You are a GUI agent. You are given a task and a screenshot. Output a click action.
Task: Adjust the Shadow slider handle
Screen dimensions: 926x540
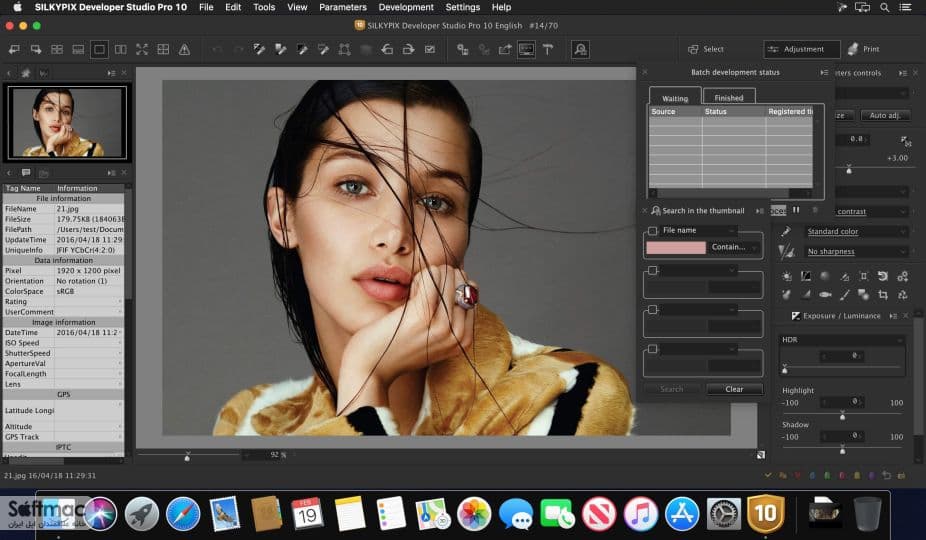[843, 451]
